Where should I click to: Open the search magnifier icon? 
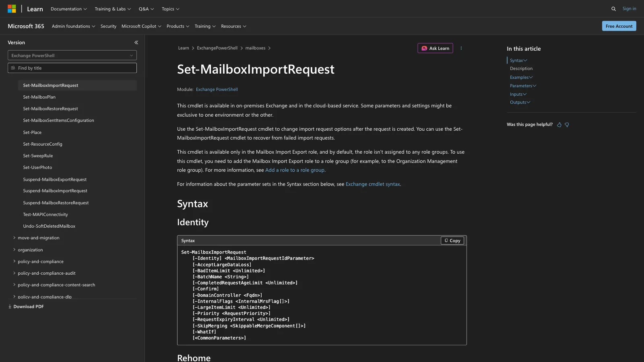coord(613,9)
